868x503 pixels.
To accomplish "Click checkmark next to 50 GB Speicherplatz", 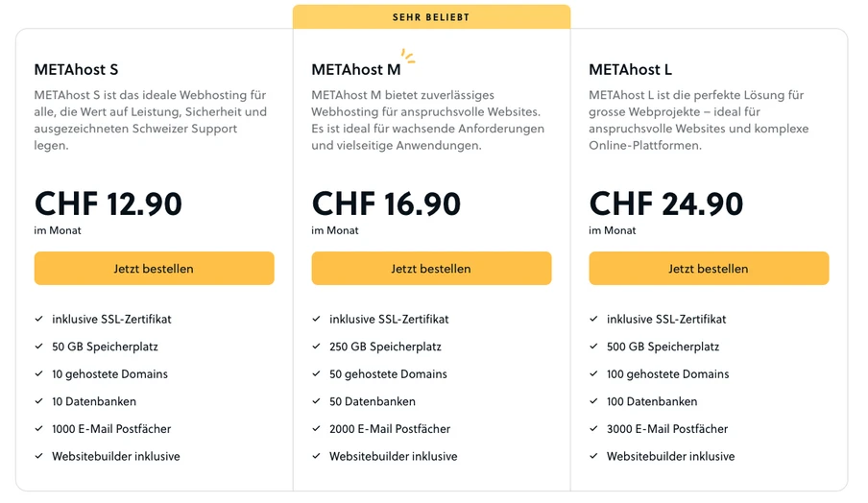I will click(38, 347).
